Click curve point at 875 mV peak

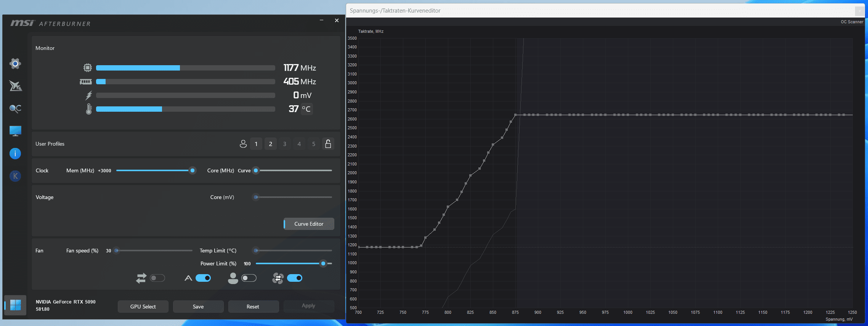click(x=515, y=115)
